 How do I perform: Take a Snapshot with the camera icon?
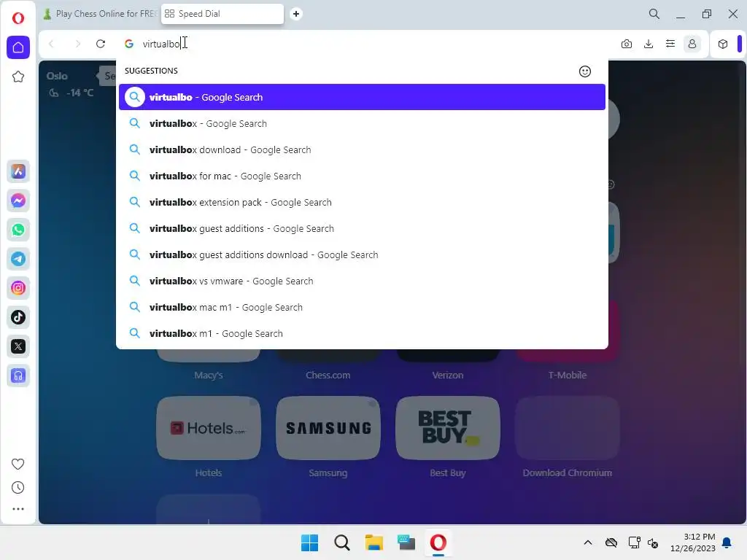(627, 44)
